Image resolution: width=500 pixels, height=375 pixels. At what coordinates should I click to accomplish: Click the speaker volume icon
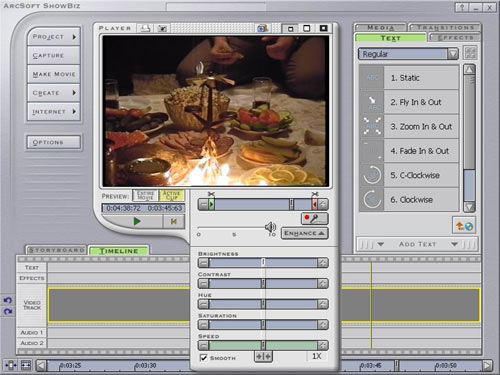(x=270, y=227)
